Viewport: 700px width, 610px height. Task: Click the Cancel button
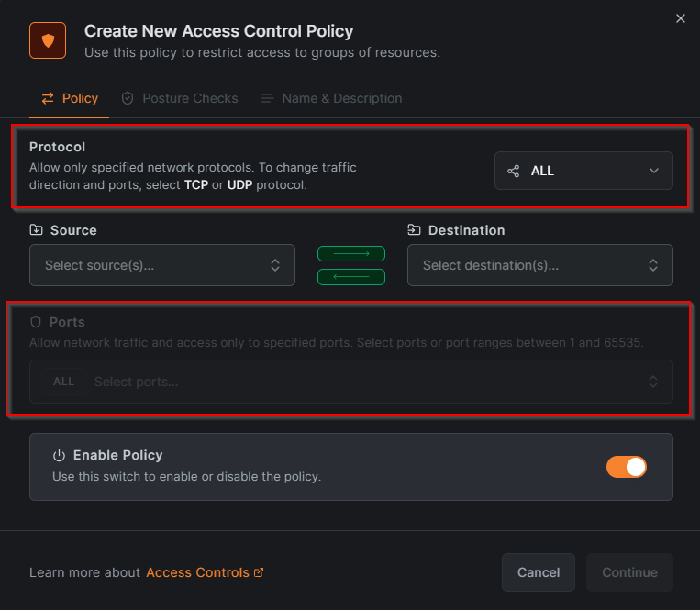coord(538,572)
